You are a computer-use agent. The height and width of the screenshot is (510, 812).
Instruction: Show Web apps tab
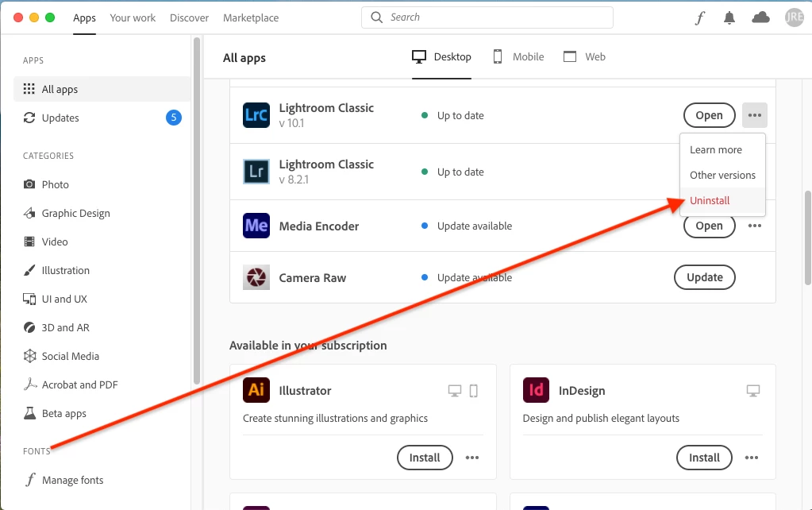click(x=584, y=57)
